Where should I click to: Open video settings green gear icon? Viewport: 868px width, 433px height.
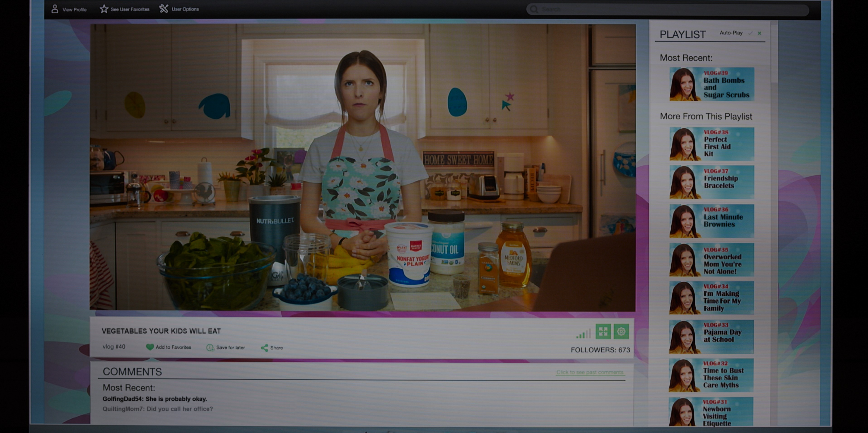pos(621,332)
